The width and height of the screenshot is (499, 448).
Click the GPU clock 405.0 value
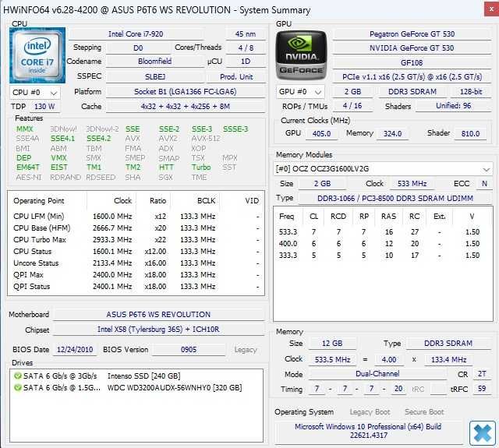coord(321,133)
